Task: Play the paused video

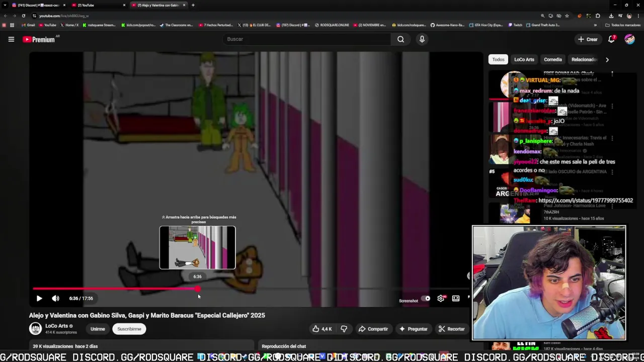Action: tap(39, 298)
